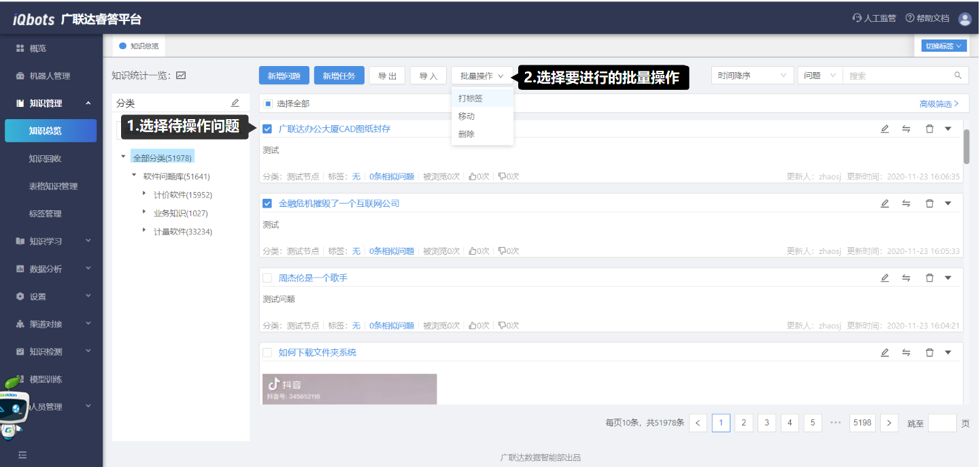This screenshot has width=980, height=467.
Task: Click the chart icon beside 知识统计一览
Action: (181, 76)
